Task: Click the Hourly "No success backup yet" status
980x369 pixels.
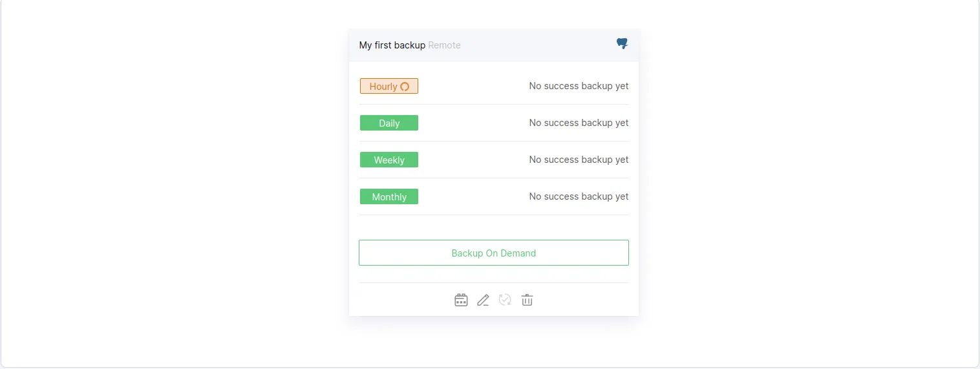Action: [x=579, y=86]
